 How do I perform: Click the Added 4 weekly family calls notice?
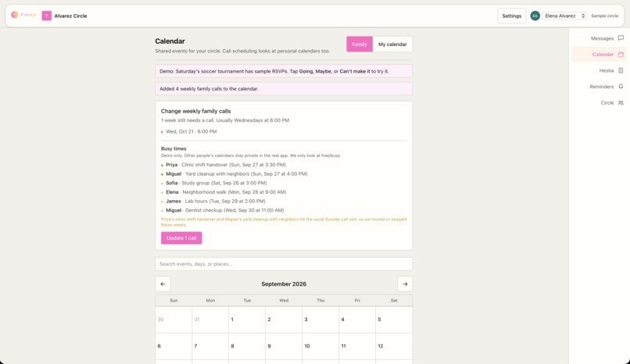pyautogui.click(x=284, y=89)
